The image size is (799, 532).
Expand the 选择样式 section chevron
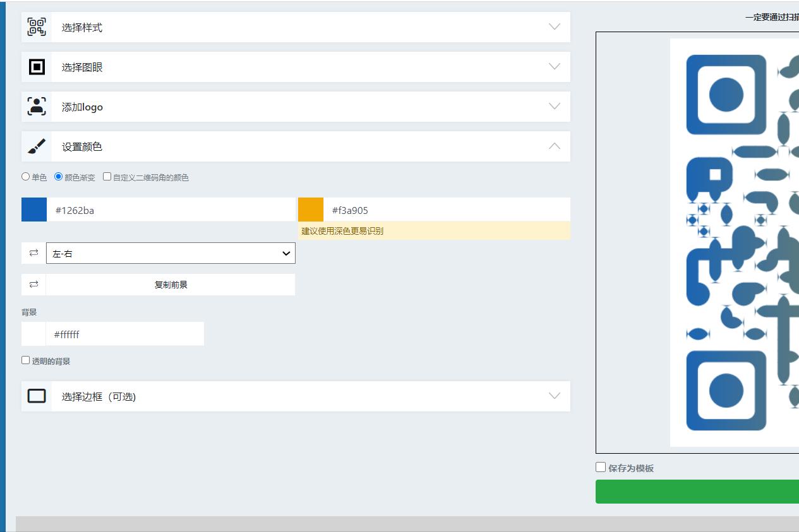click(555, 27)
